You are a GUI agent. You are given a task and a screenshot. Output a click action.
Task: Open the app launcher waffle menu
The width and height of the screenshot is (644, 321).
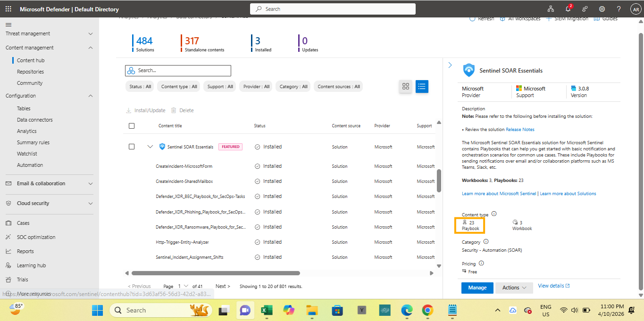click(x=8, y=9)
